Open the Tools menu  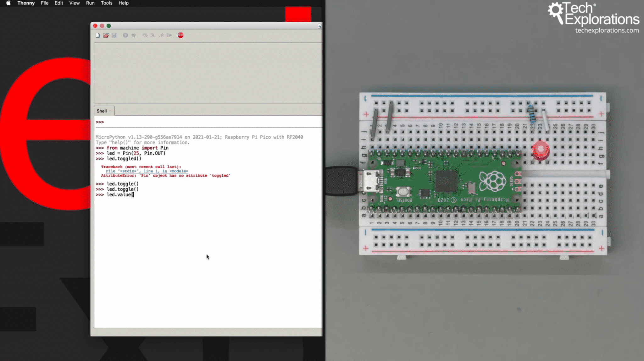[x=107, y=3]
